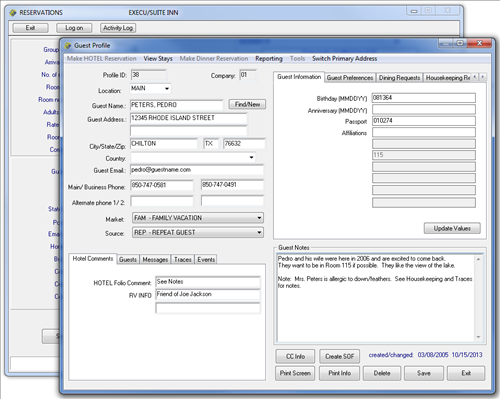Switch to the Guest Information tab
The image size is (500, 399).
[x=299, y=77]
